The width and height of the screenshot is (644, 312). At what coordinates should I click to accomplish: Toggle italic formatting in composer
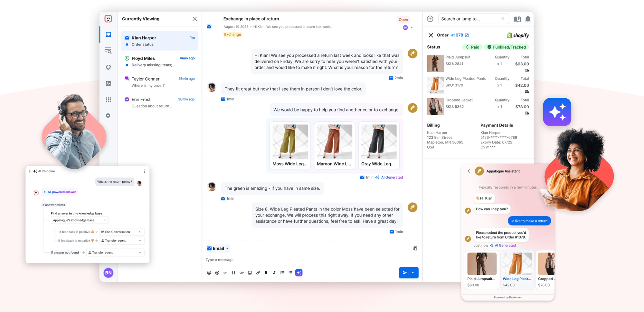pos(274,273)
